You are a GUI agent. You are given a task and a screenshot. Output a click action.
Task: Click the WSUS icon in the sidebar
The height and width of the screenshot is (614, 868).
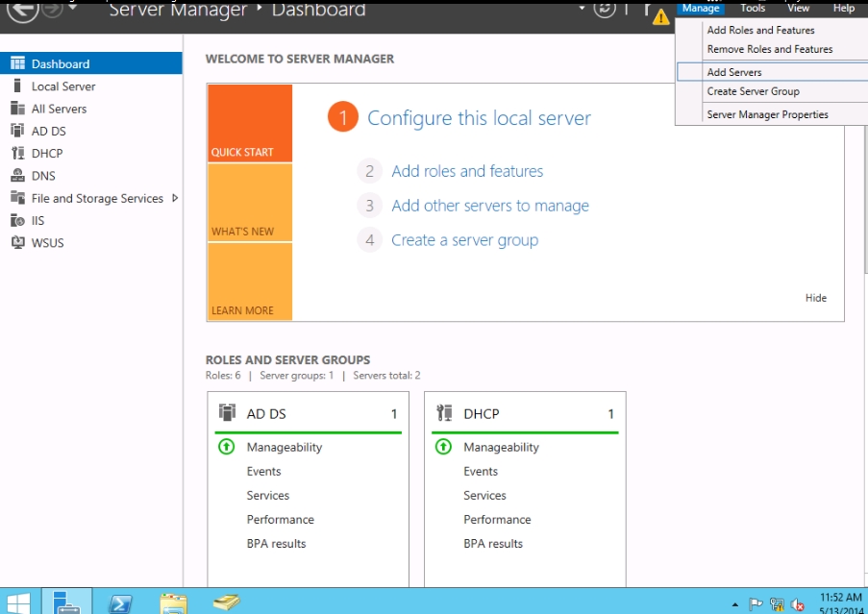point(17,242)
